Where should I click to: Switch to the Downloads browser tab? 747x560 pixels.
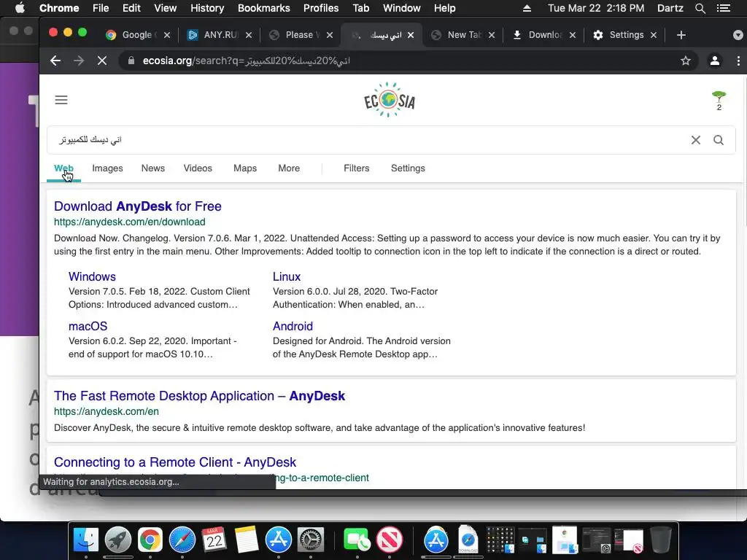543,35
